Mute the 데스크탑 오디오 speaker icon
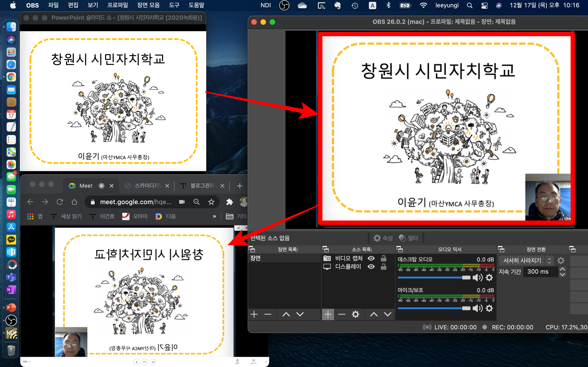588x367 pixels. point(477,278)
